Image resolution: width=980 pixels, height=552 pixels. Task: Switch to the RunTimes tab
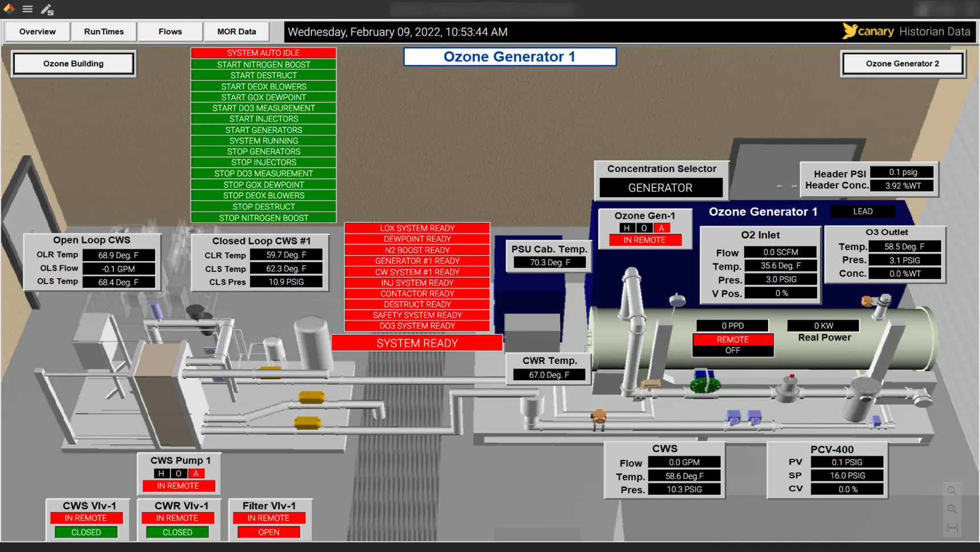coord(104,31)
